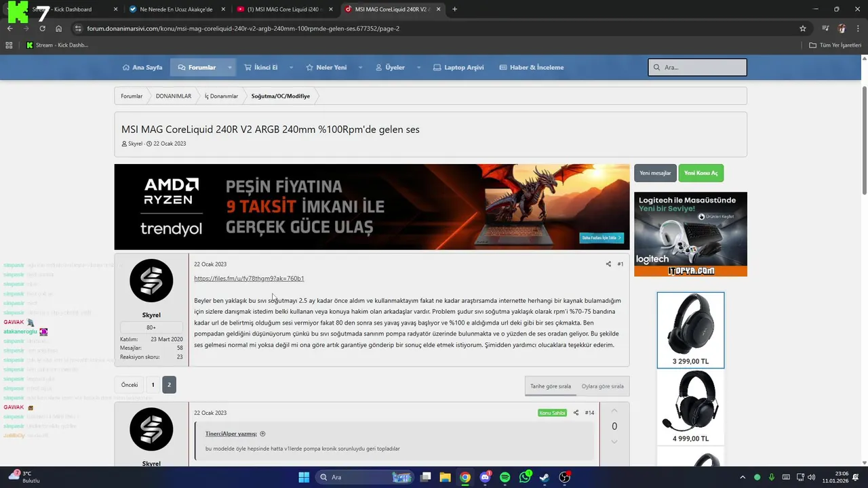Open the Windows Start menu

tap(304, 477)
